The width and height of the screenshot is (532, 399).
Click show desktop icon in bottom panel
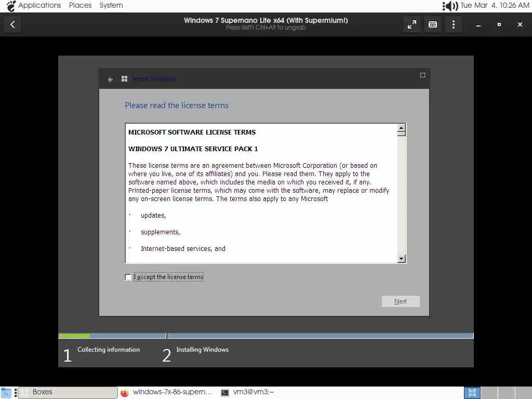point(6,393)
